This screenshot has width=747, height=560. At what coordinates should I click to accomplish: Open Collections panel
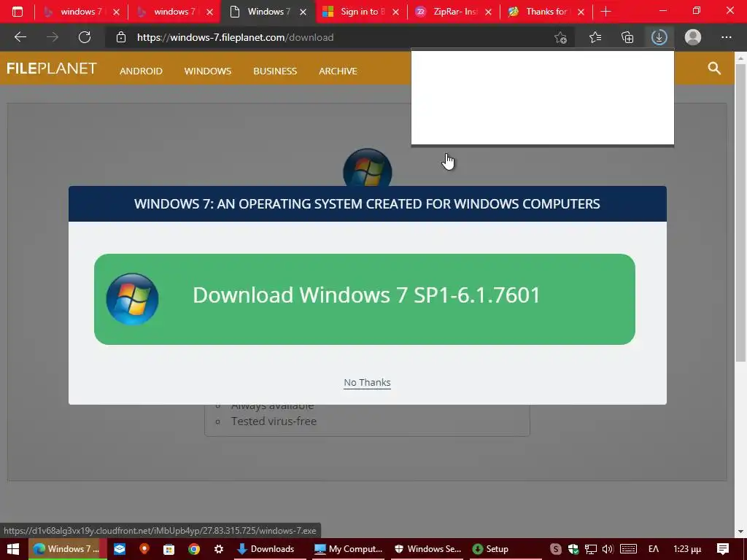pyautogui.click(x=627, y=37)
